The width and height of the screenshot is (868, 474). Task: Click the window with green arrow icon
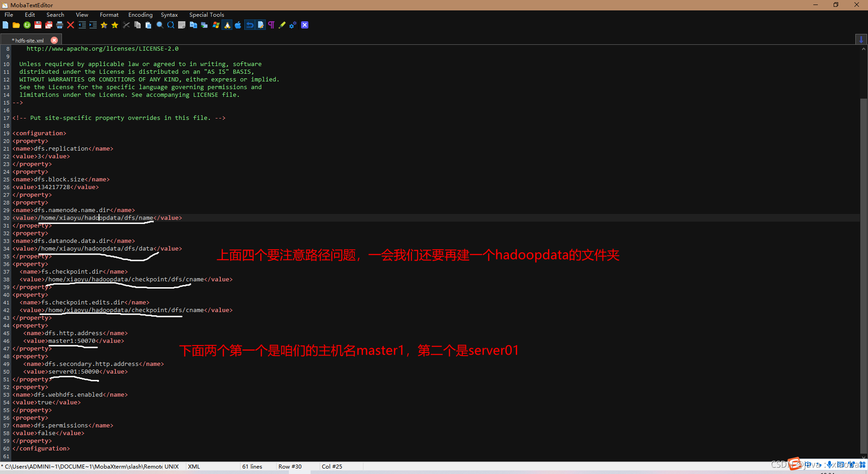point(204,25)
